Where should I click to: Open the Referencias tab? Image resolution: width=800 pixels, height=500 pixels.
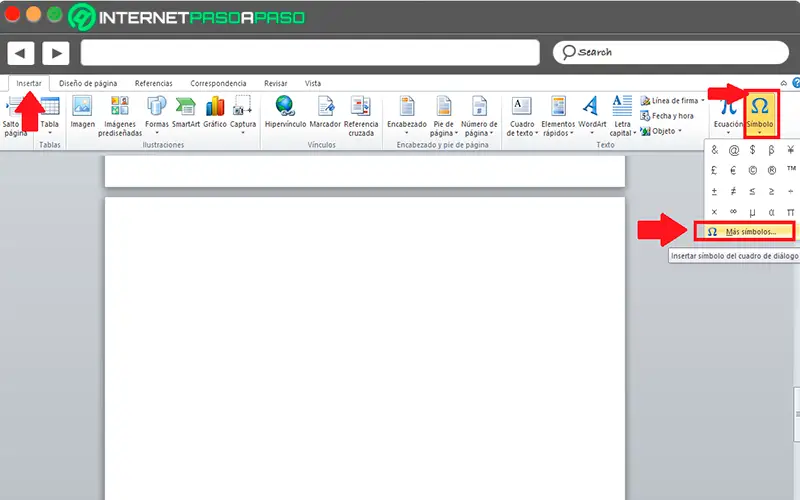[x=154, y=83]
